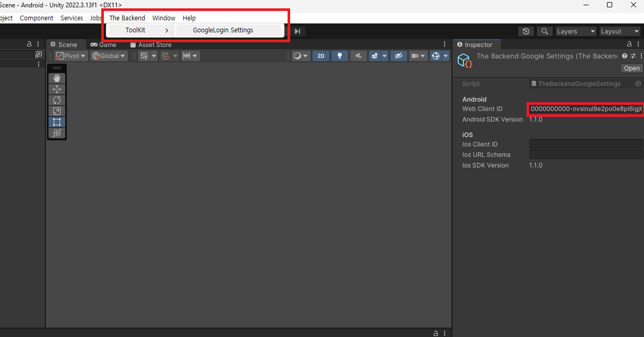Open The Backend menu
This screenshot has height=337, width=644.
click(127, 18)
